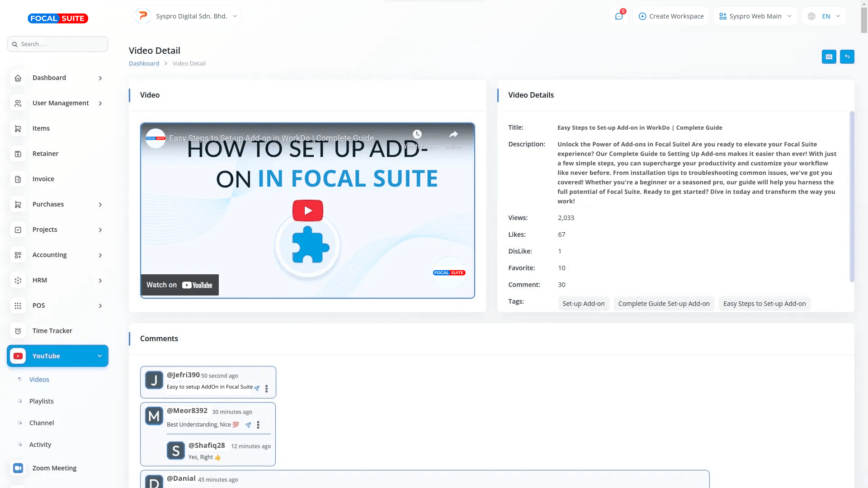This screenshot has height=488, width=868.
Task: Click the Share arrow on video
Action: 453,135
